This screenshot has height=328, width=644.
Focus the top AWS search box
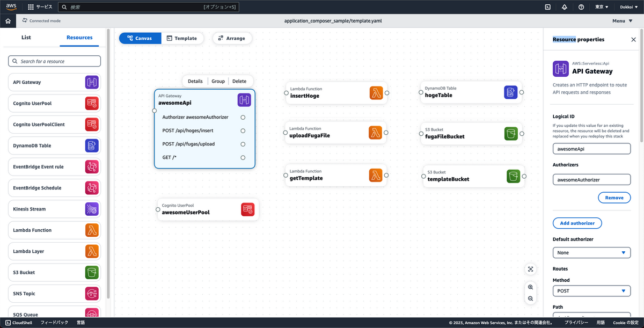point(148,7)
